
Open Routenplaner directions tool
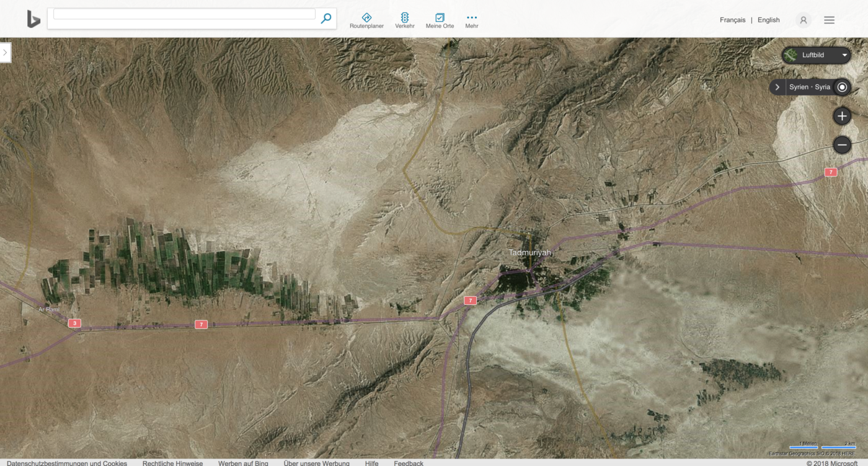click(x=366, y=20)
